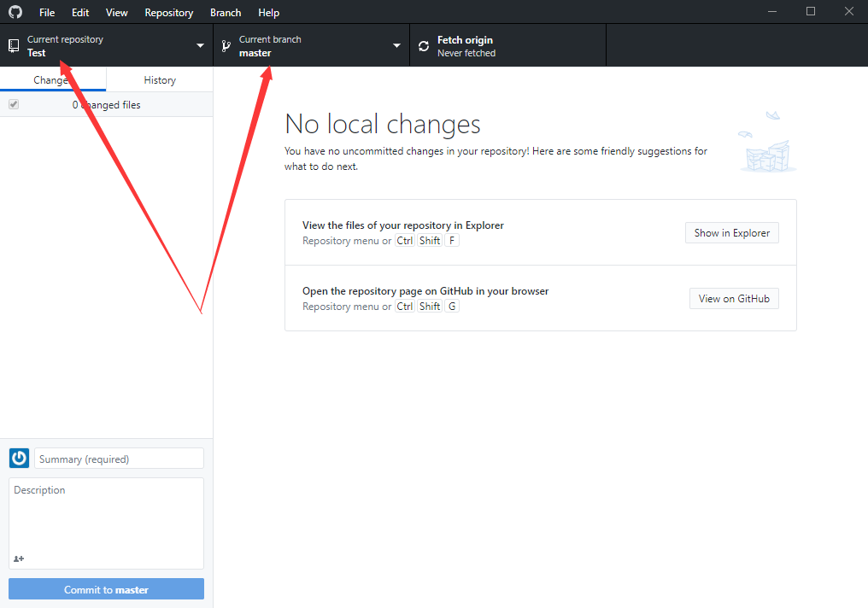
Task: Open the Repository menu
Action: tap(169, 12)
